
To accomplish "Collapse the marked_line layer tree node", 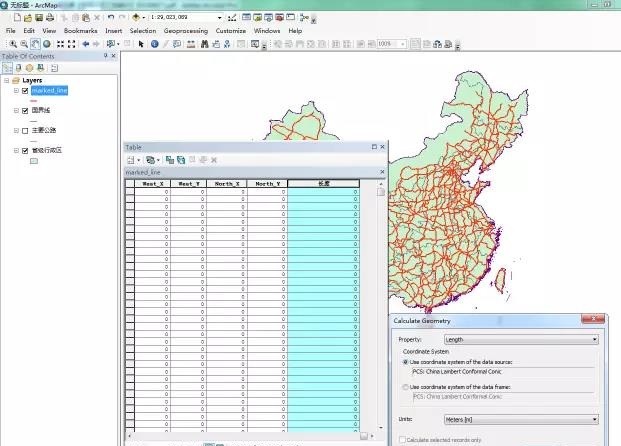I will [16, 91].
